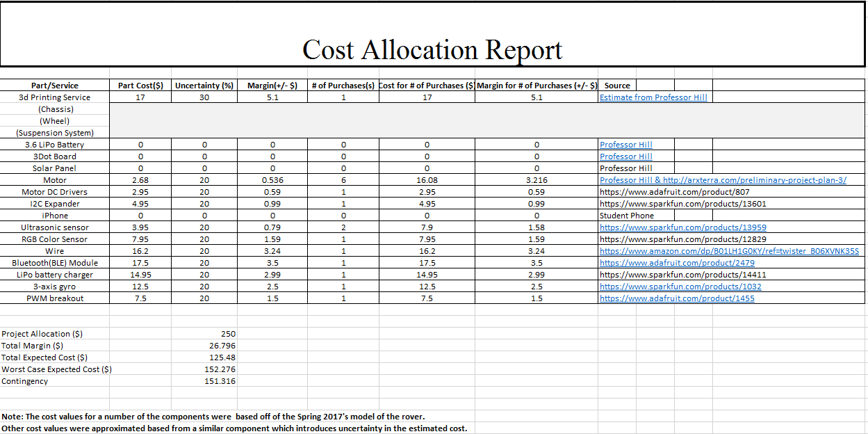868x434 pixels.
Task: Select the Ultrasonic sensor part cost 3.95
Action: [140, 227]
